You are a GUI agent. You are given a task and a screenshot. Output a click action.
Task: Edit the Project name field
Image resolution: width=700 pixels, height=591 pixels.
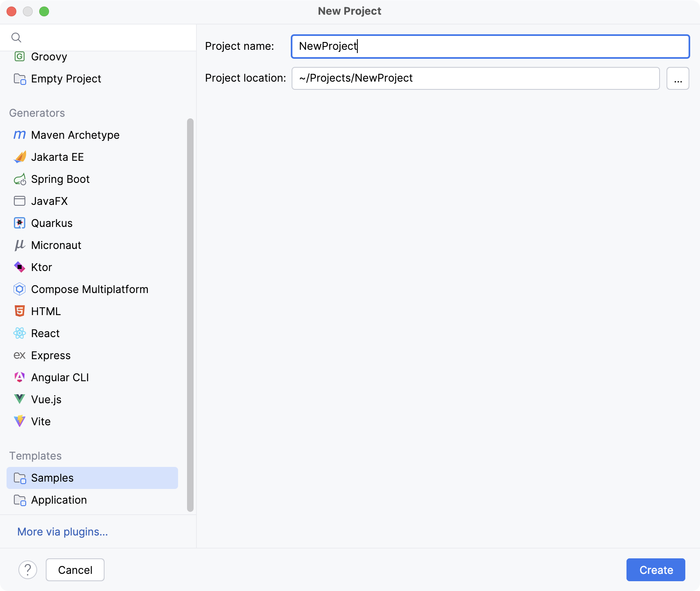(489, 46)
